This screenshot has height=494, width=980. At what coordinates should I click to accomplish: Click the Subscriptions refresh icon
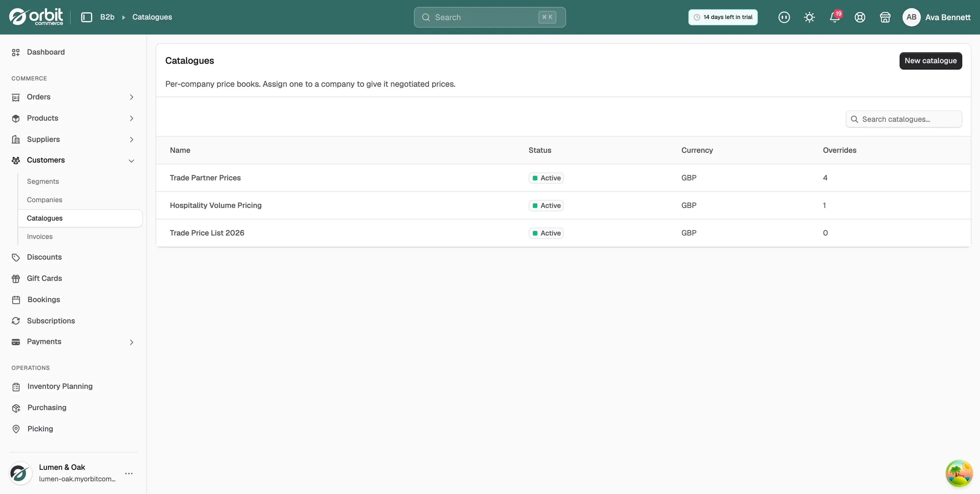pos(16,321)
